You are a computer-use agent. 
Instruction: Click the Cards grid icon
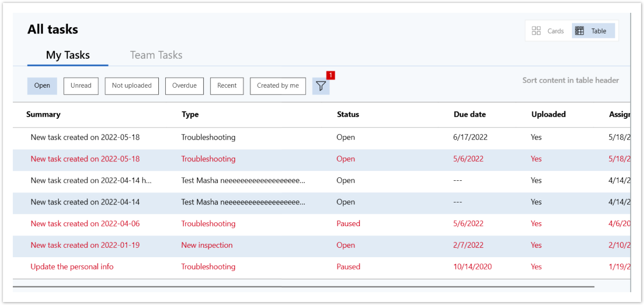tap(536, 31)
